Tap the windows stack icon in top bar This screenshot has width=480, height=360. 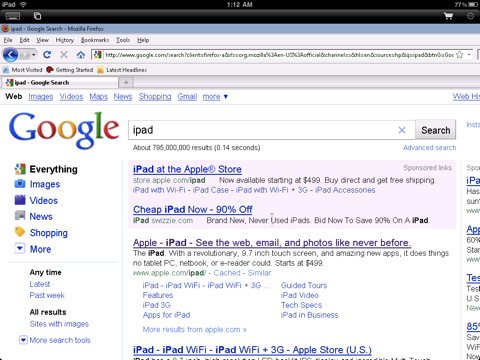[37, 16]
